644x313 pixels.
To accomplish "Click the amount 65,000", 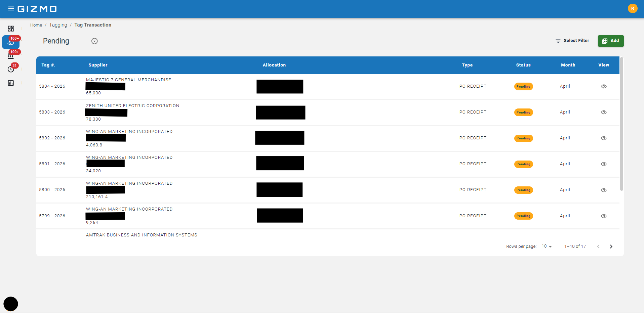I will [93, 93].
